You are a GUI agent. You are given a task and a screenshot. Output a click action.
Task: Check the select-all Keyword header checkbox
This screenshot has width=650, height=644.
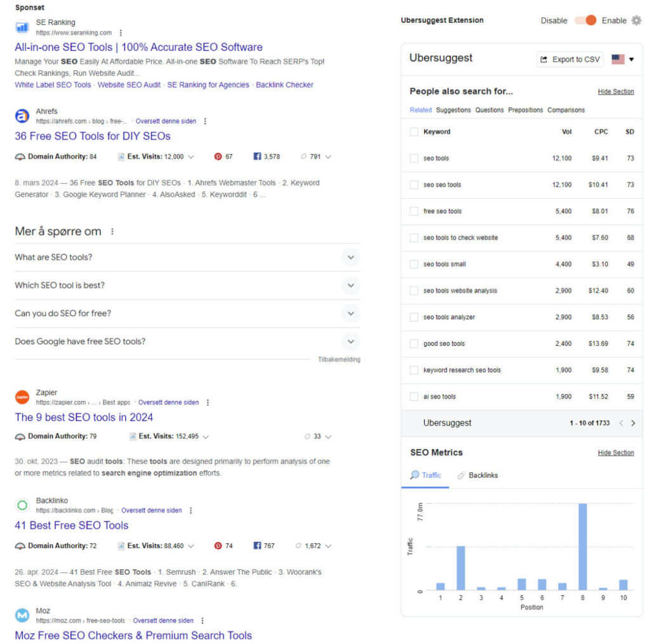(x=414, y=132)
